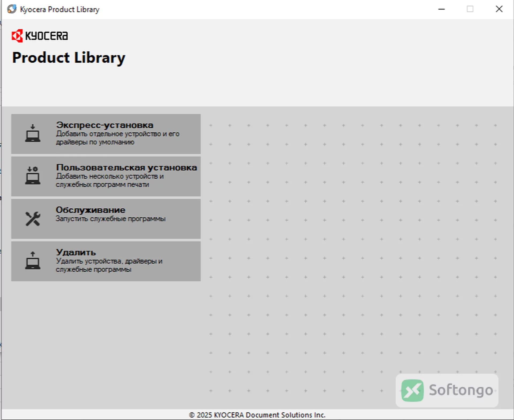Click the Express install laptop download icon
Viewport: 514px width, 420px height.
[x=33, y=133]
